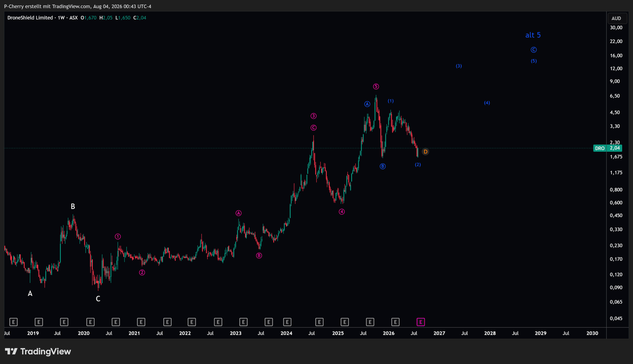Click the 1W timeframe in the chart legend
Image resolution: width=633 pixels, height=364 pixels.
pyautogui.click(x=61, y=18)
